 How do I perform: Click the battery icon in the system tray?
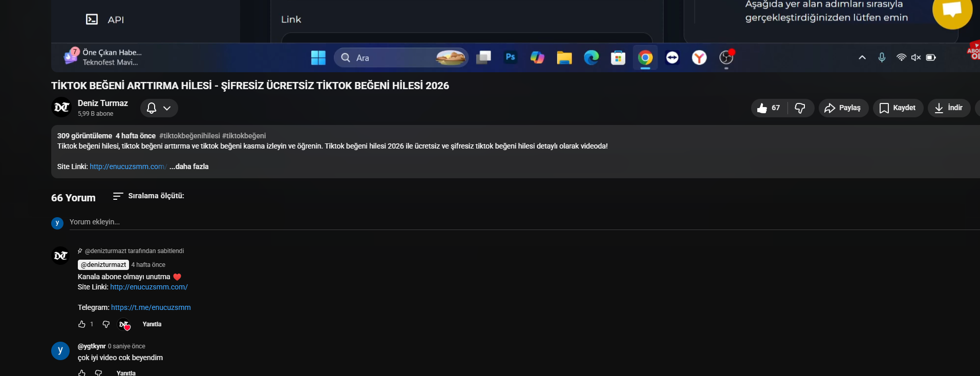931,57
